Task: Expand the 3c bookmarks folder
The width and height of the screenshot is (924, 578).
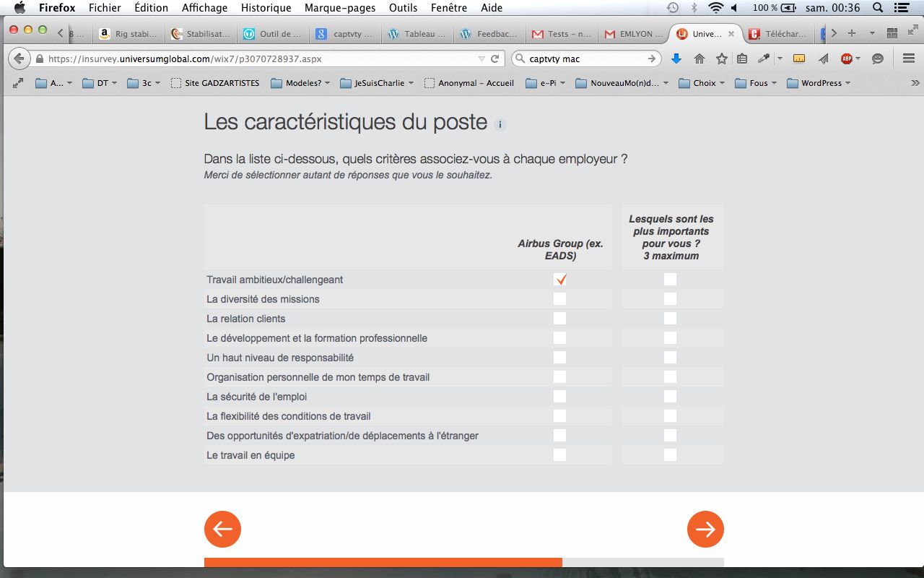Action: (144, 83)
